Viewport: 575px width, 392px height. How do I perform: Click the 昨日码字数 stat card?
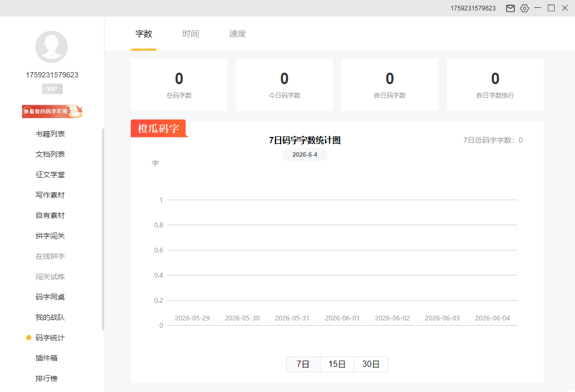coord(390,85)
